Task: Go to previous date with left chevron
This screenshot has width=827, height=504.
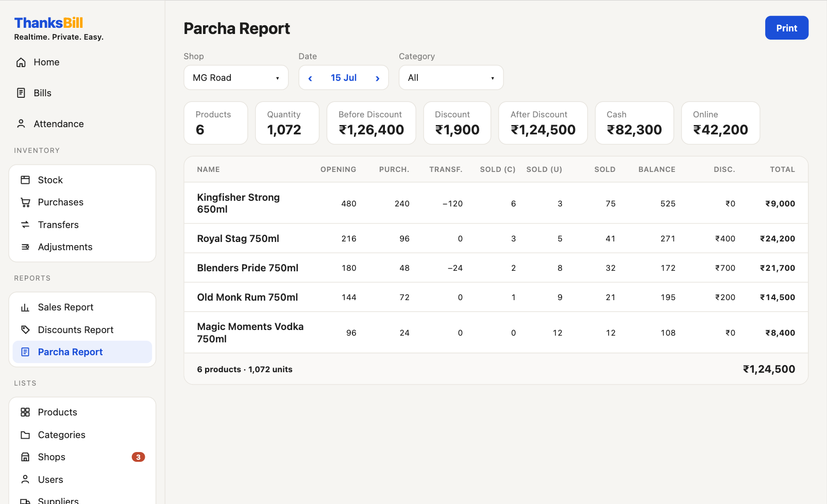Action: 310,78
